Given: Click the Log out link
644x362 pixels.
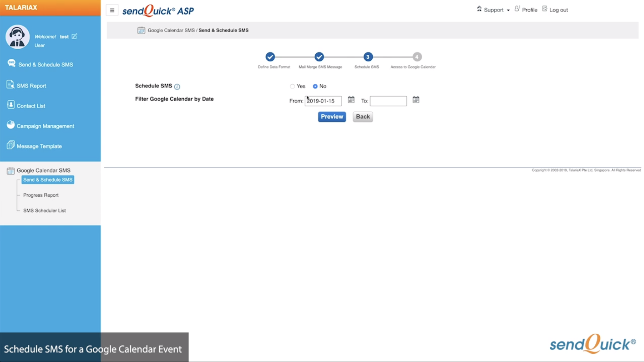Looking at the screenshot, I should (559, 10).
